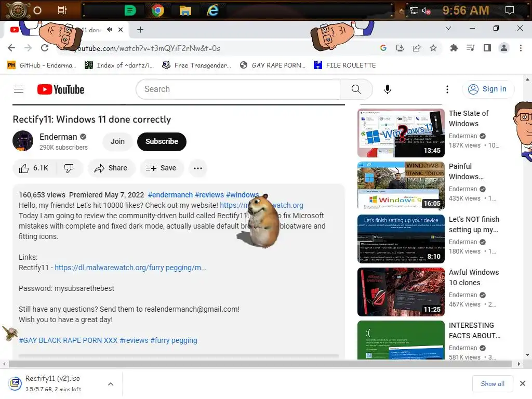This screenshot has width=532, height=399.
Task: Share this page from address bar
Action: (417, 48)
